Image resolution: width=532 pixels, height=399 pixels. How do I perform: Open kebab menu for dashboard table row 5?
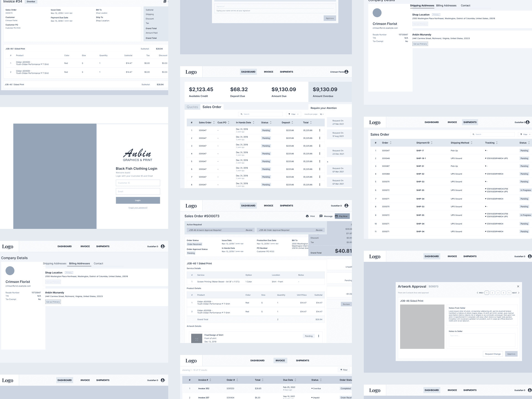point(320,161)
